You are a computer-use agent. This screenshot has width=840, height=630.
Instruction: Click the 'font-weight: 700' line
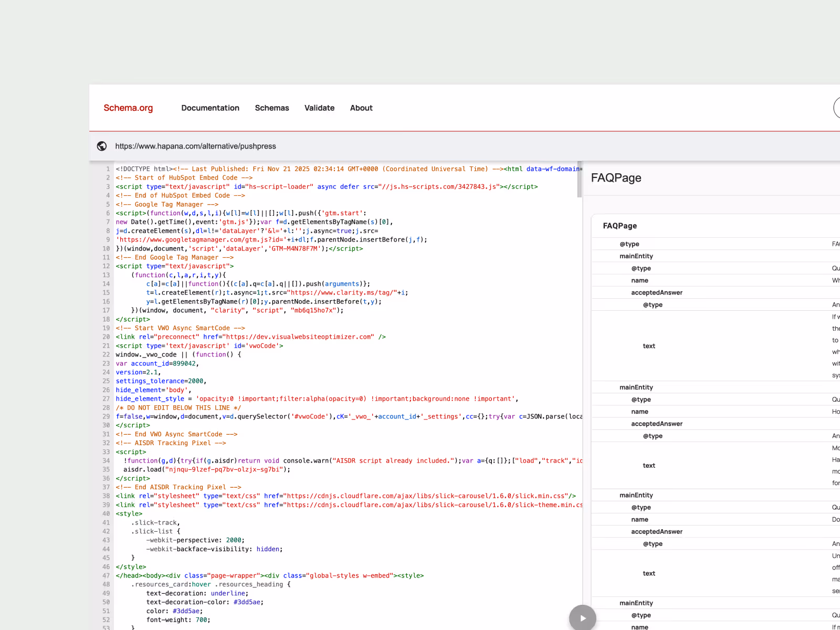click(178, 620)
